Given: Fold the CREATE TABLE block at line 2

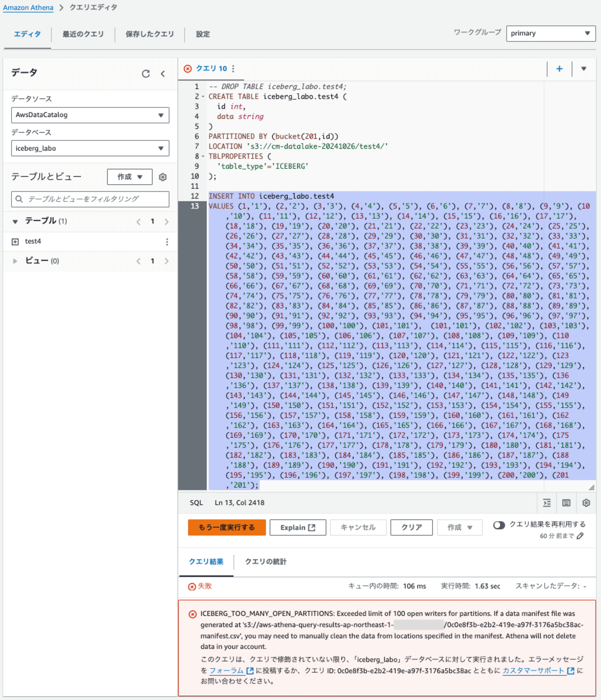Looking at the screenshot, I should [x=203, y=97].
